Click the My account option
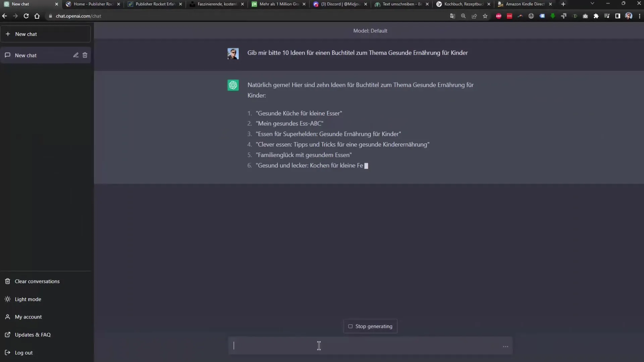Image resolution: width=644 pixels, height=362 pixels. pos(28,316)
